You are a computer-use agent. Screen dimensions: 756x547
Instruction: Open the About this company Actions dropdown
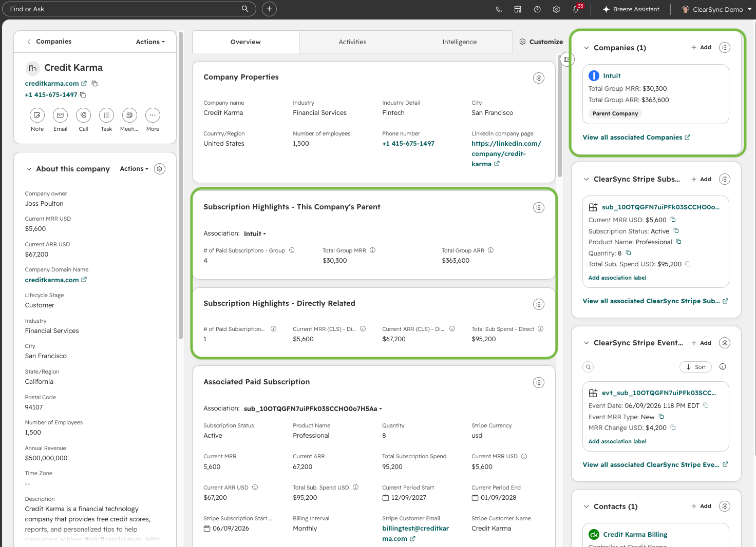click(x=134, y=169)
